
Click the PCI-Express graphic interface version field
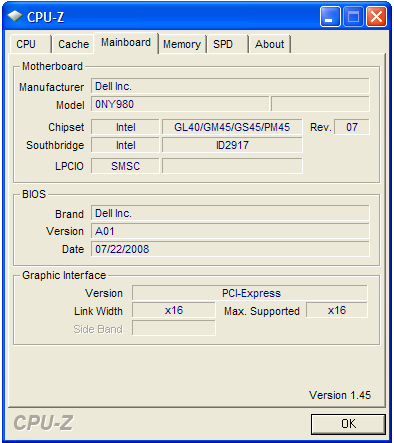[250, 293]
